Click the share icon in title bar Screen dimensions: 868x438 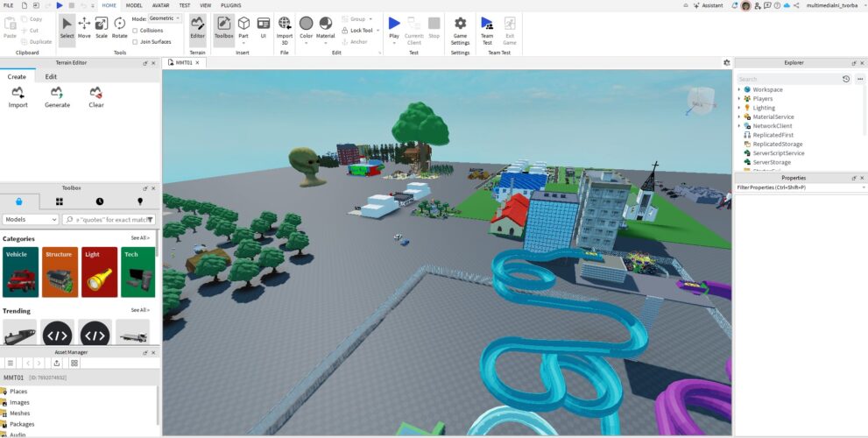pyautogui.click(x=796, y=5)
